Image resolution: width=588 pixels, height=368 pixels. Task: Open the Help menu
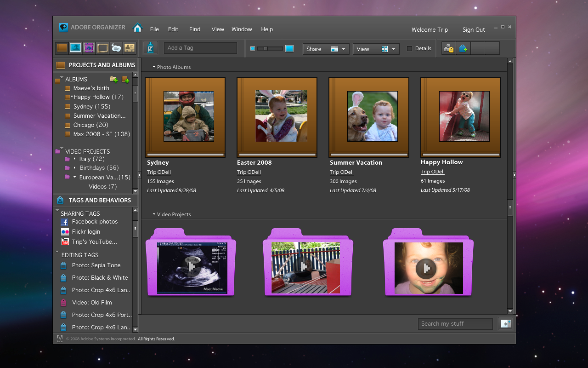(267, 29)
